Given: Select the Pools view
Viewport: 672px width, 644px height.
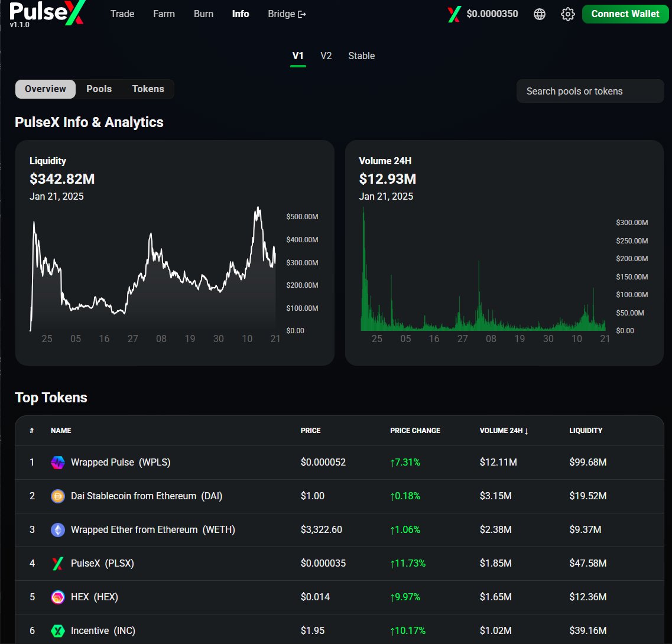Looking at the screenshot, I should [x=99, y=89].
